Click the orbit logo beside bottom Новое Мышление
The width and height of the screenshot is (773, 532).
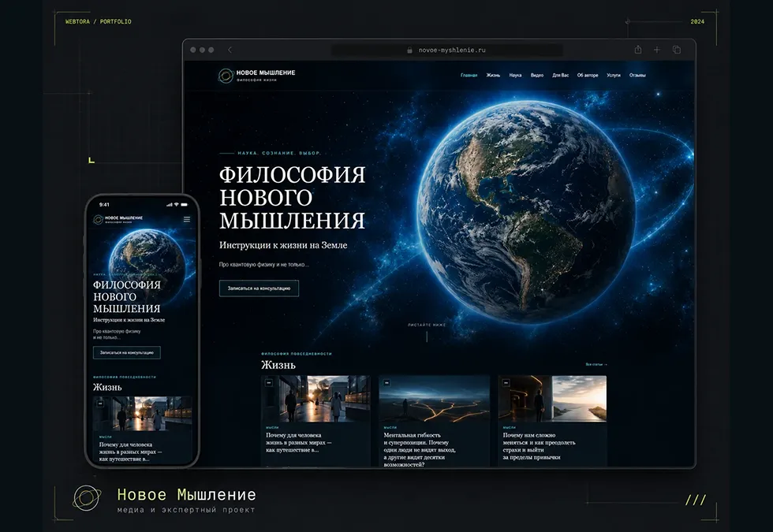tap(88, 497)
